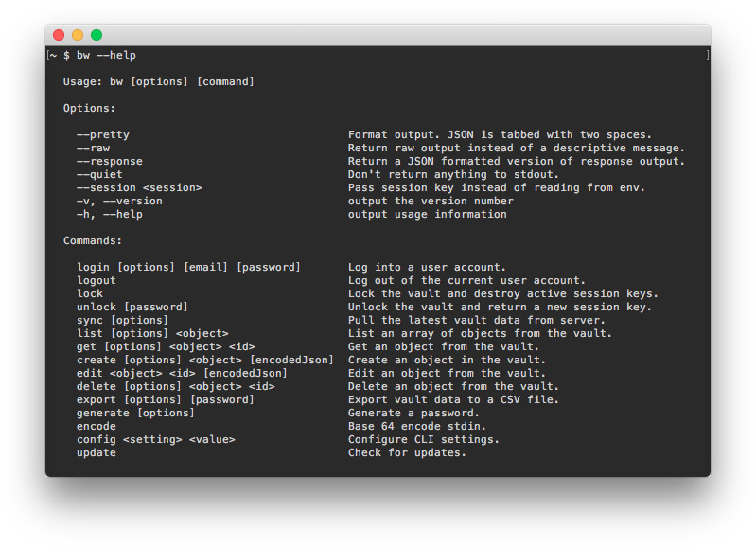
Task: Click the '--response' option text
Action: tap(110, 162)
